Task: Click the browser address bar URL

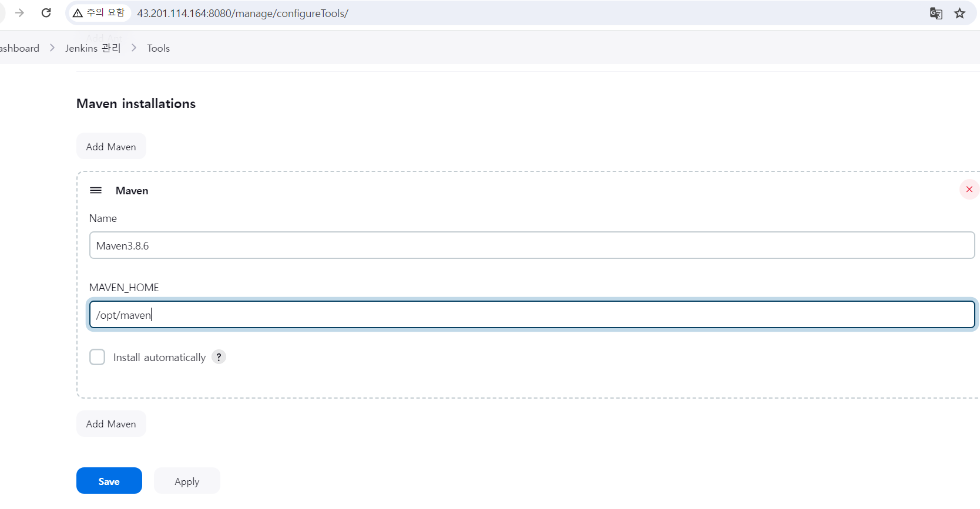Action: tap(243, 13)
